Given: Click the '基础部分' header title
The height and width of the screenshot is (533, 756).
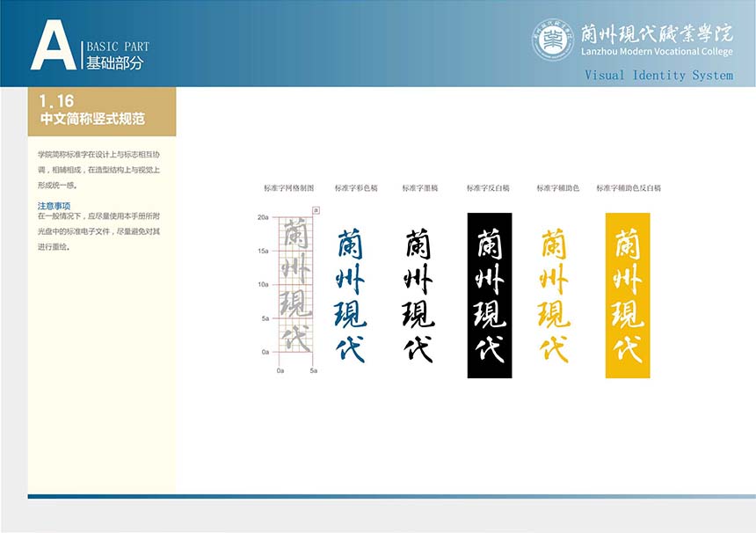Looking at the screenshot, I should click(114, 63).
